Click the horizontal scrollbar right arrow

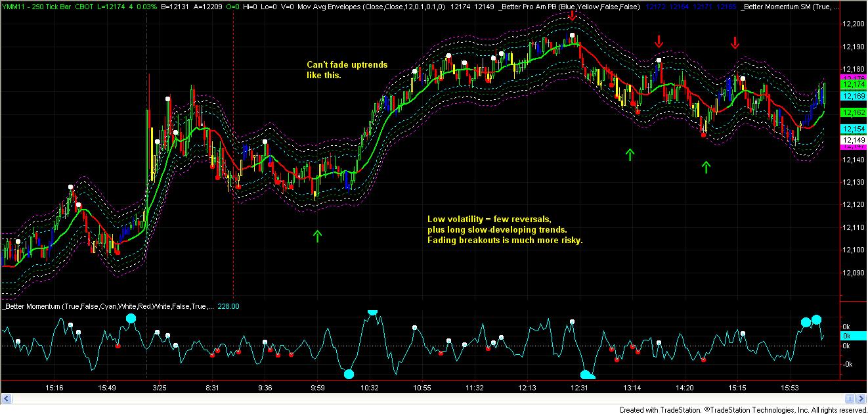tap(860, 399)
